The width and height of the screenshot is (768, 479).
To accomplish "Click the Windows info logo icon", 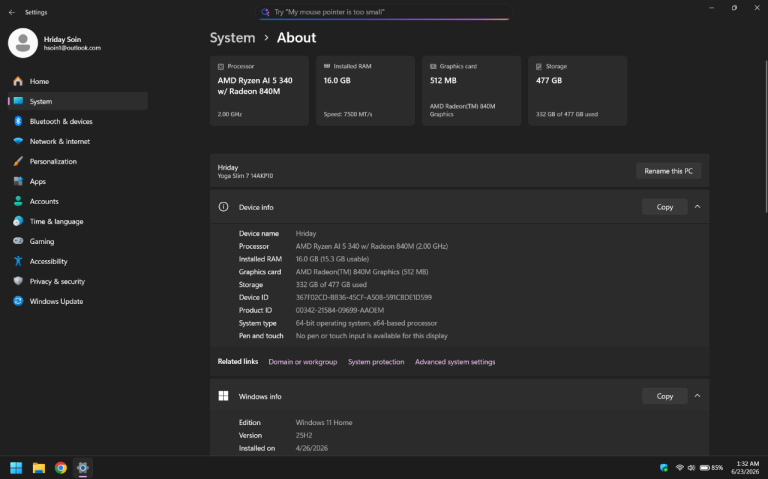I will [x=223, y=396].
